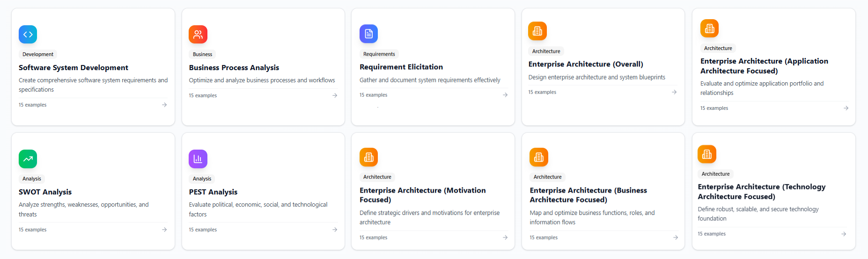This screenshot has height=259, width=868.
Task: Click the Development category tag
Action: (x=38, y=54)
